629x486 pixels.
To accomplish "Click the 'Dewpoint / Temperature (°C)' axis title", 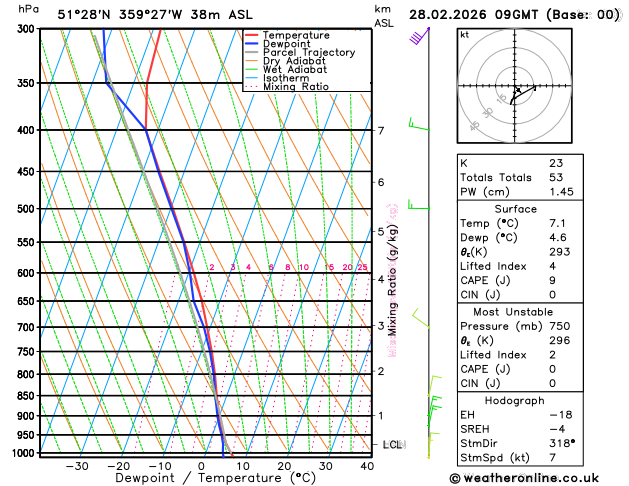I will point(215,478).
